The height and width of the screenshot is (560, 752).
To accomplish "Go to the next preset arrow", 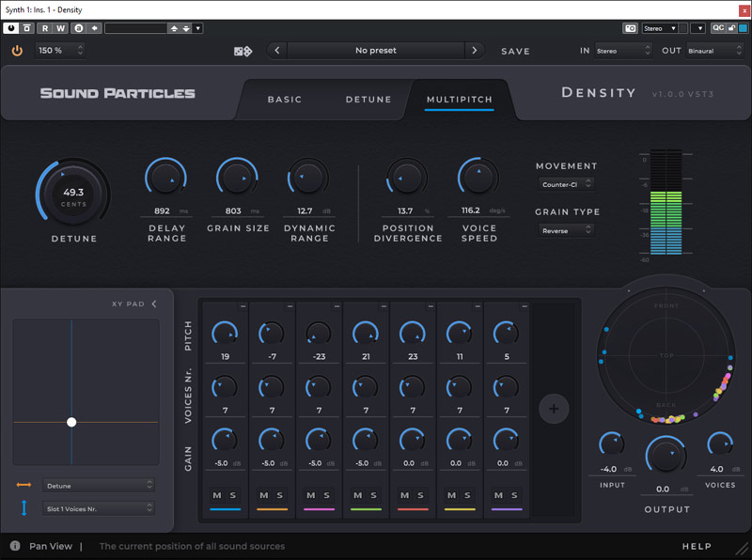I will pyautogui.click(x=475, y=51).
